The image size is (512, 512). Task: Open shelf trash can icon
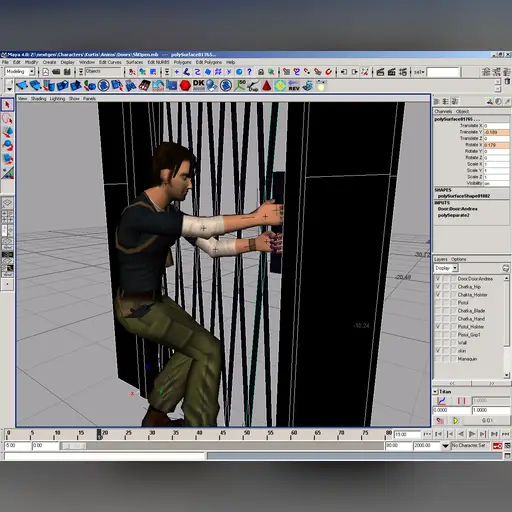[x=507, y=81]
